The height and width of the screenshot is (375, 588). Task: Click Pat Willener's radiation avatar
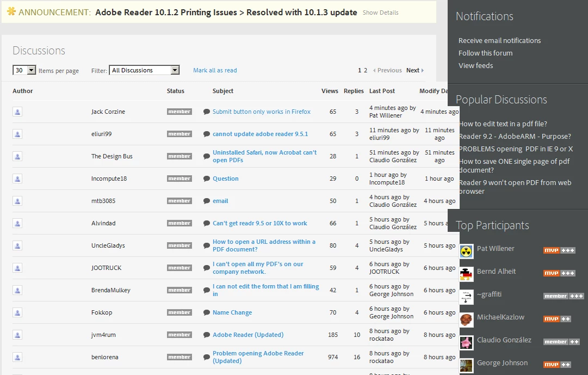(466, 251)
